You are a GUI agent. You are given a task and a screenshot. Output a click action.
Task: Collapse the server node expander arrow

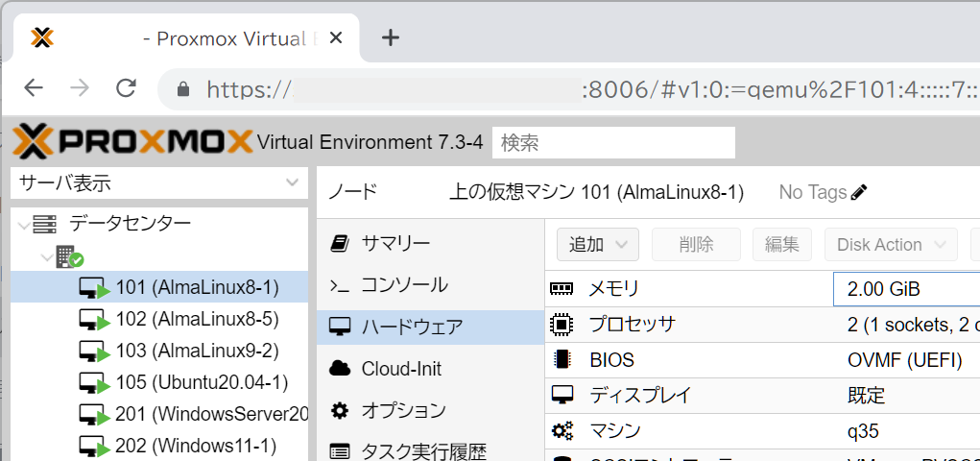pos(47,257)
